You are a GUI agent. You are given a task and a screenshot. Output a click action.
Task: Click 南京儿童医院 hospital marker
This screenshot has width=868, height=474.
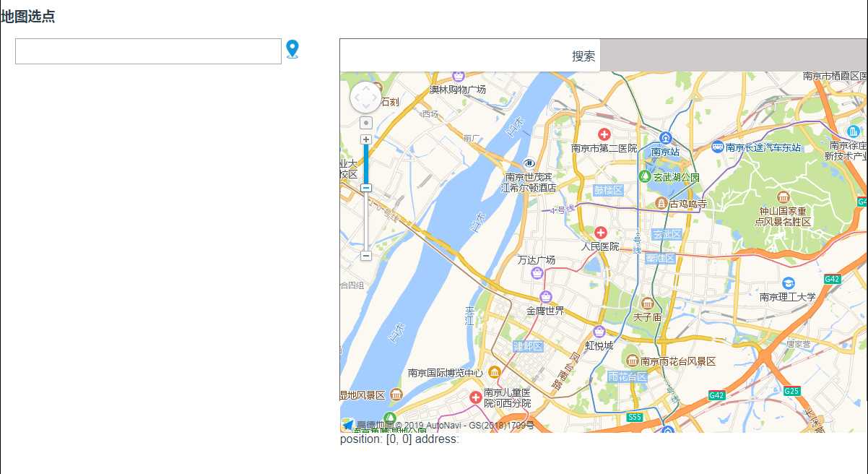pos(476,397)
